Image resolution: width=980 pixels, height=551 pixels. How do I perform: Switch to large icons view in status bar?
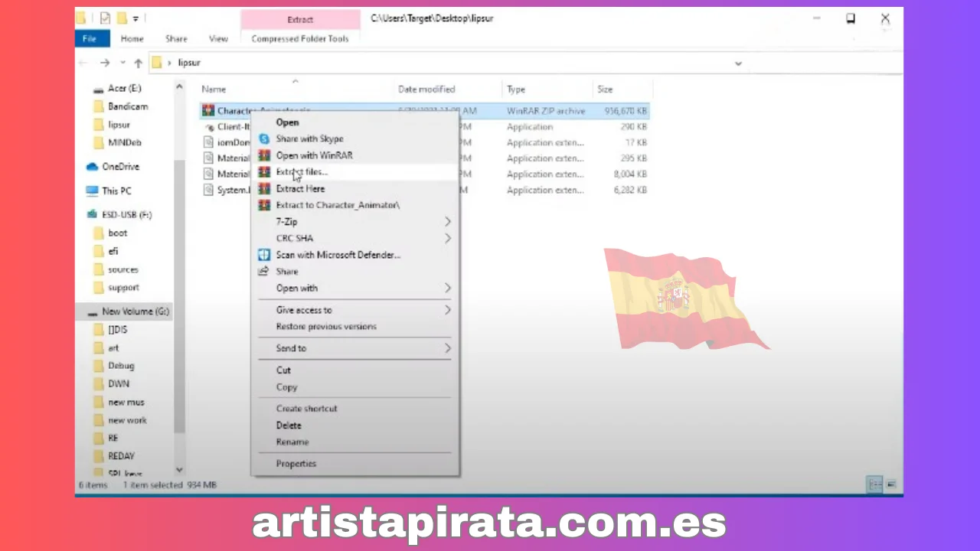click(x=891, y=485)
